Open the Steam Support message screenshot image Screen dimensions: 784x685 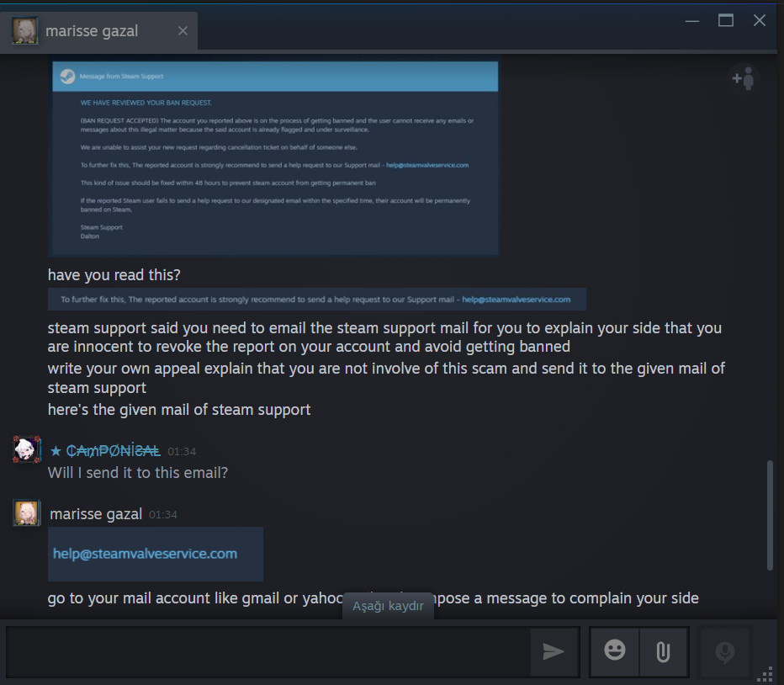pyautogui.click(x=274, y=157)
